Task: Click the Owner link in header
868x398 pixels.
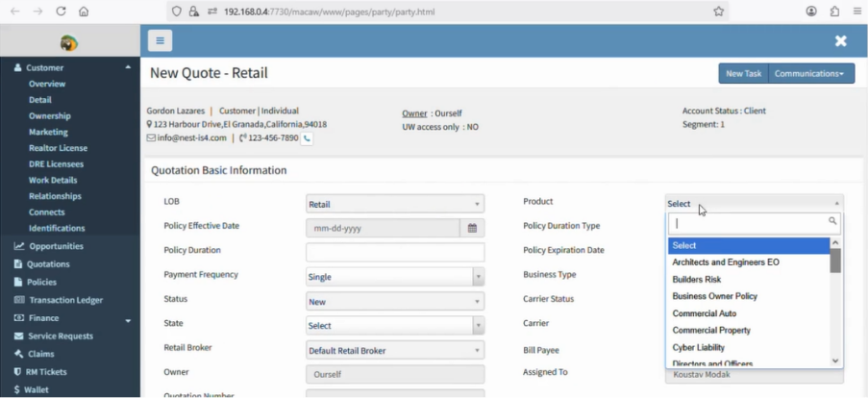Action: [x=414, y=113]
